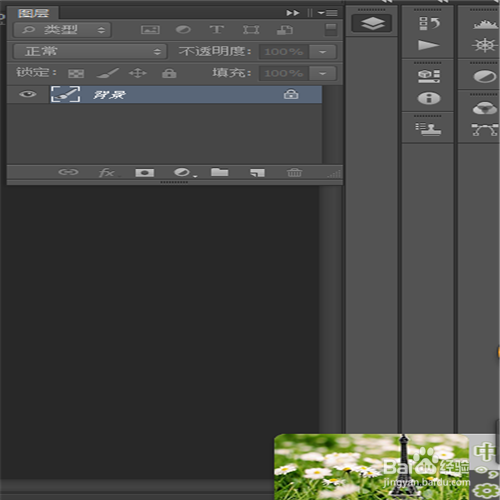Open the Layers panel flyout menu
The height and width of the screenshot is (500, 500).
[x=328, y=13]
